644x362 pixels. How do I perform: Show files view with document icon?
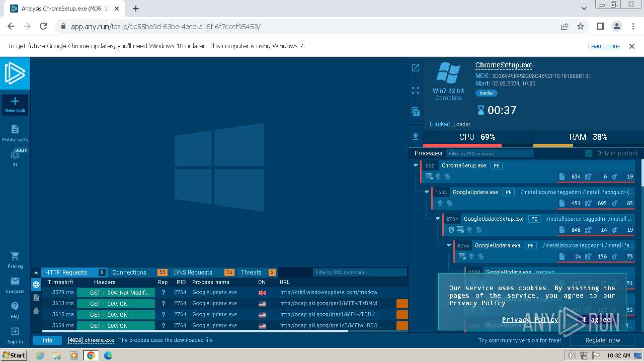(36, 298)
